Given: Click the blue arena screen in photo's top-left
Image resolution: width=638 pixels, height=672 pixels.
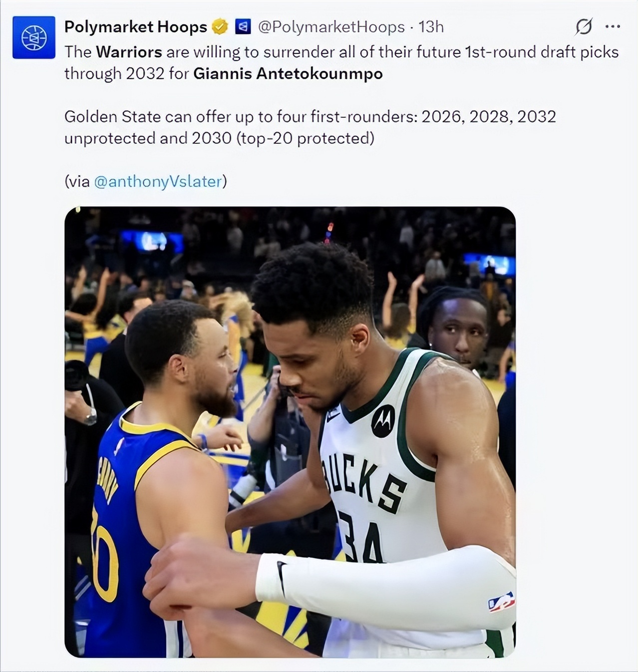Looking at the screenshot, I should tap(152, 242).
